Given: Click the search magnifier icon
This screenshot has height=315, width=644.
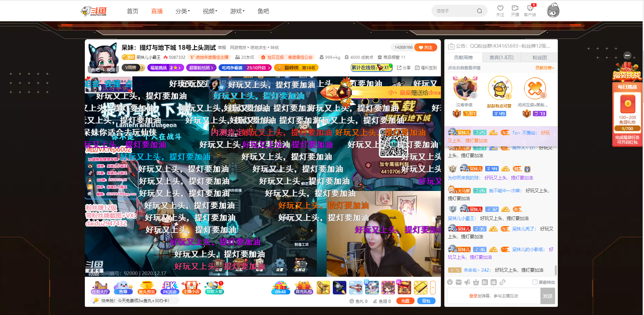Looking at the screenshot, I should click(x=479, y=11).
